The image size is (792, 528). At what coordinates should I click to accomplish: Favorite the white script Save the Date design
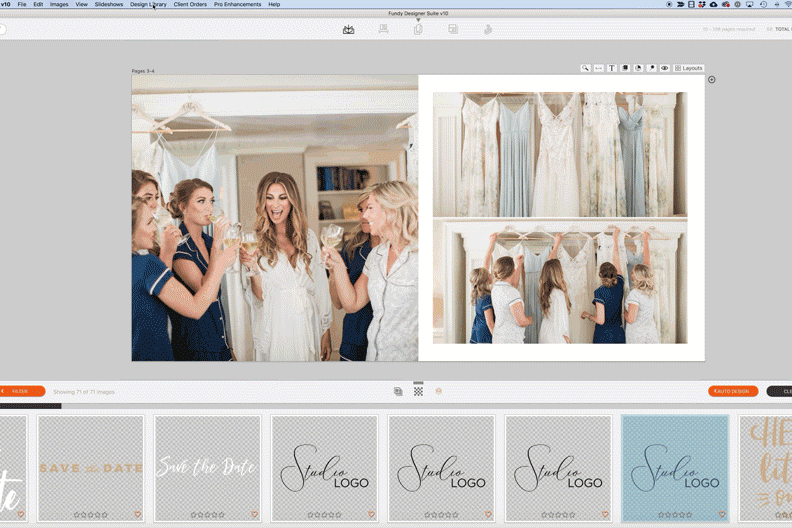coord(254,514)
